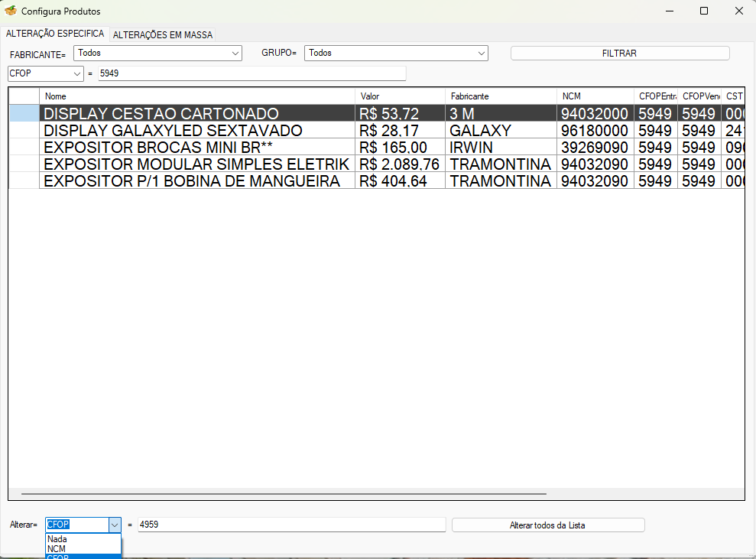Switch to the ALTERAÇÕES EM MASSA tab
The image size is (756, 559).
click(x=163, y=34)
